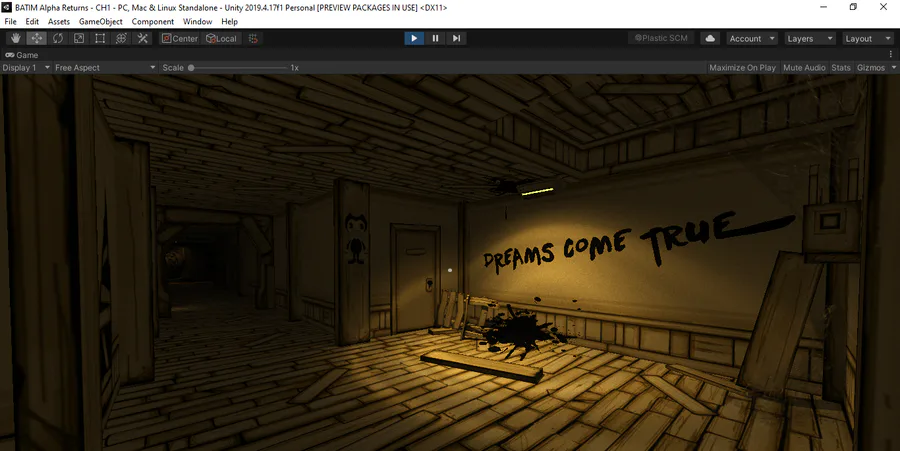Open the Help menu
This screenshot has width=900, height=451.
pos(229,22)
